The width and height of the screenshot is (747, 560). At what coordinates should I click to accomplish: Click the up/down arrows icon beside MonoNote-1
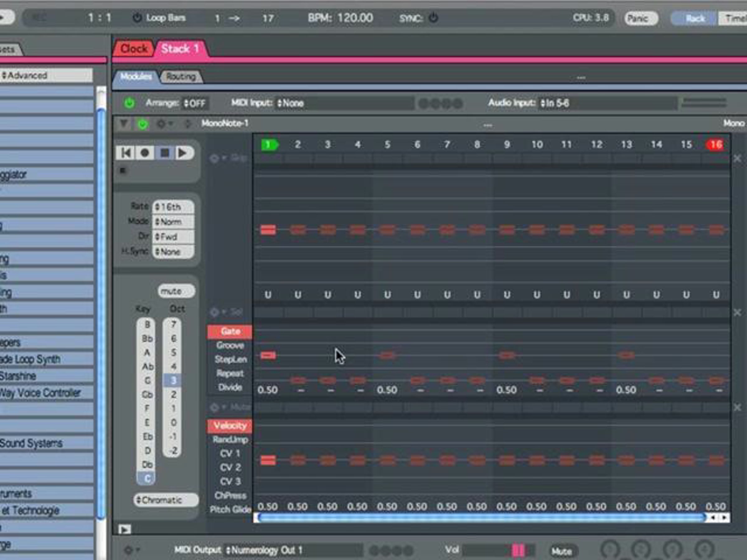coord(187,124)
